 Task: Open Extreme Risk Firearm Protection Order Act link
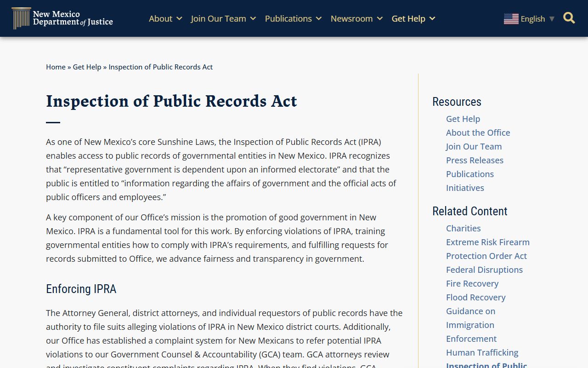[x=488, y=249]
